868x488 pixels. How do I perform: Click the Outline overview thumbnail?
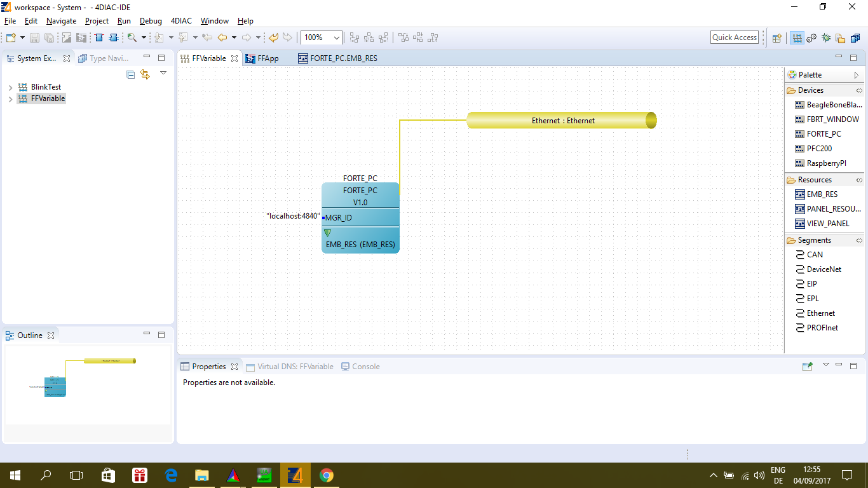(x=88, y=385)
